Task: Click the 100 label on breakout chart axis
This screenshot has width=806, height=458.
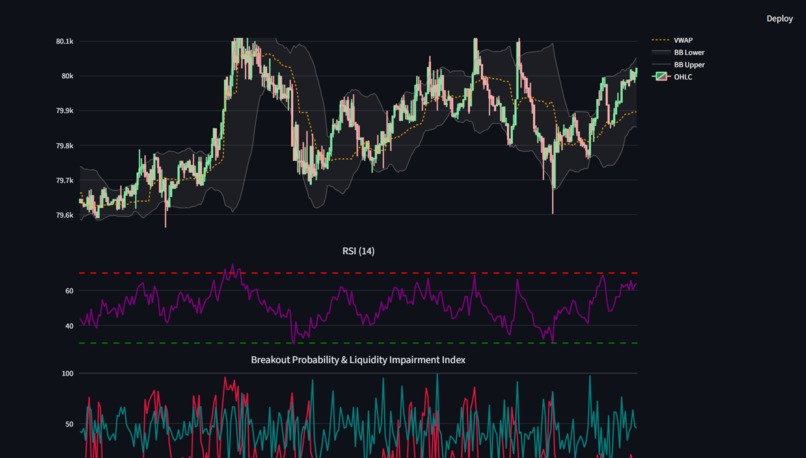Action: click(x=68, y=374)
